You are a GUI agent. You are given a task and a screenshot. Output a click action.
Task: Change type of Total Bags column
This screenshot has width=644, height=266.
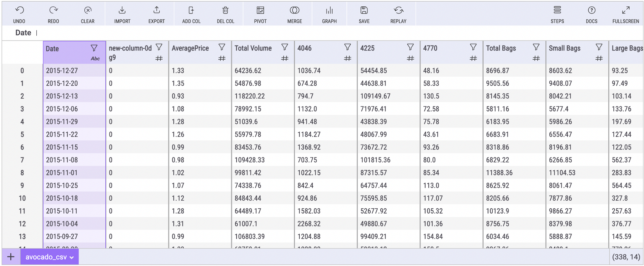coord(536,58)
